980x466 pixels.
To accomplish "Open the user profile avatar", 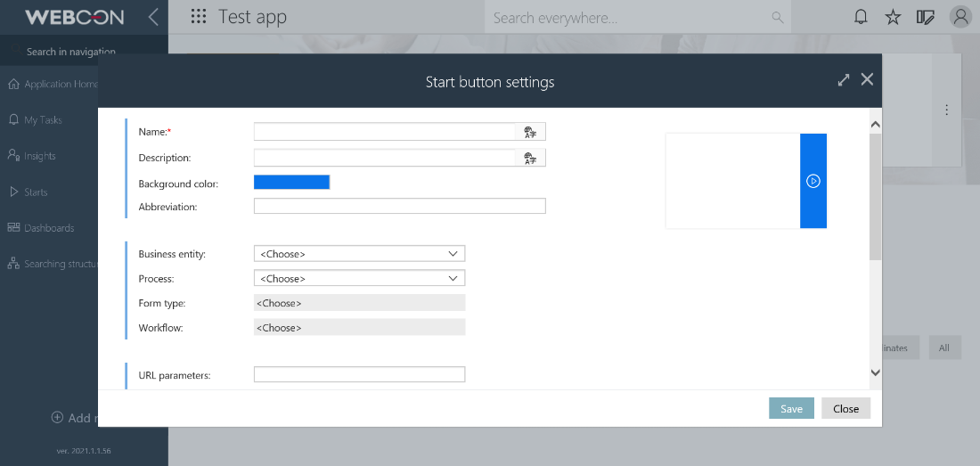I will [x=960, y=17].
